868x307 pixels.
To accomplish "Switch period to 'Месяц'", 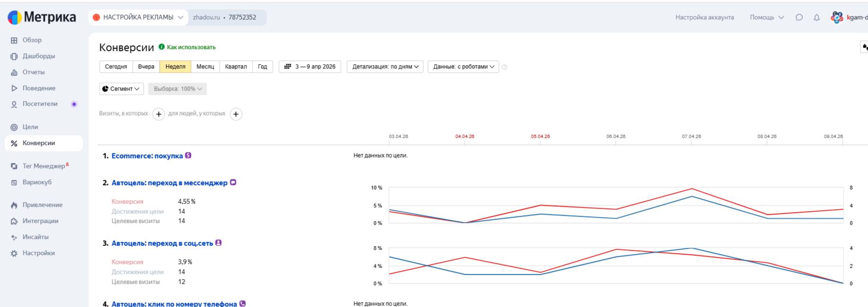I will click(x=205, y=67).
